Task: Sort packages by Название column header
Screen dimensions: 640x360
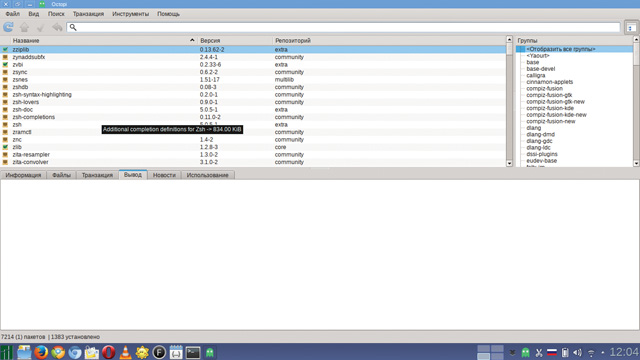Action: (x=99, y=40)
